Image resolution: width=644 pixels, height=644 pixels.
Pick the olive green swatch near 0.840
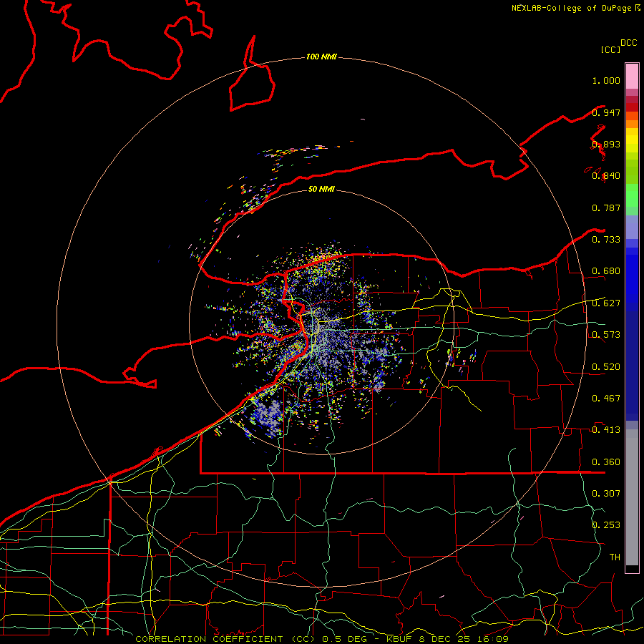coord(632,171)
